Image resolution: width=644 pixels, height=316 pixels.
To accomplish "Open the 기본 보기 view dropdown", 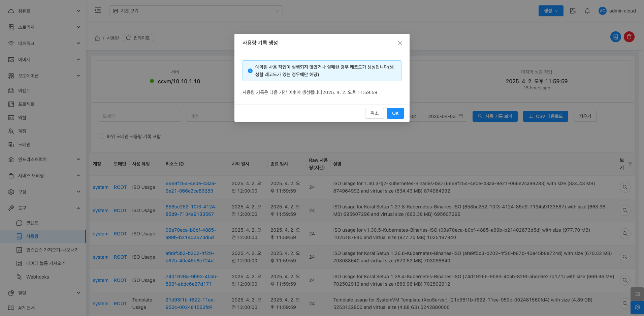I will (x=196, y=11).
